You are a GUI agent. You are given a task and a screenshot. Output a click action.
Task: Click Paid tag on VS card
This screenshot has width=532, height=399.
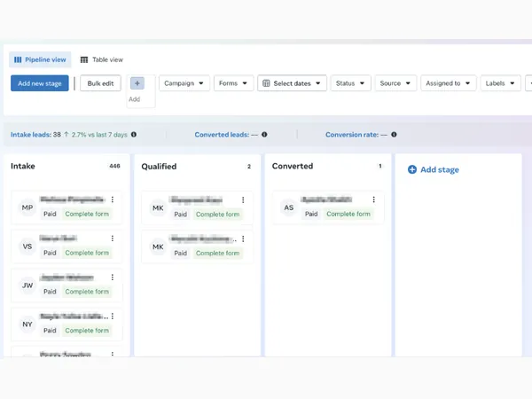(x=50, y=253)
